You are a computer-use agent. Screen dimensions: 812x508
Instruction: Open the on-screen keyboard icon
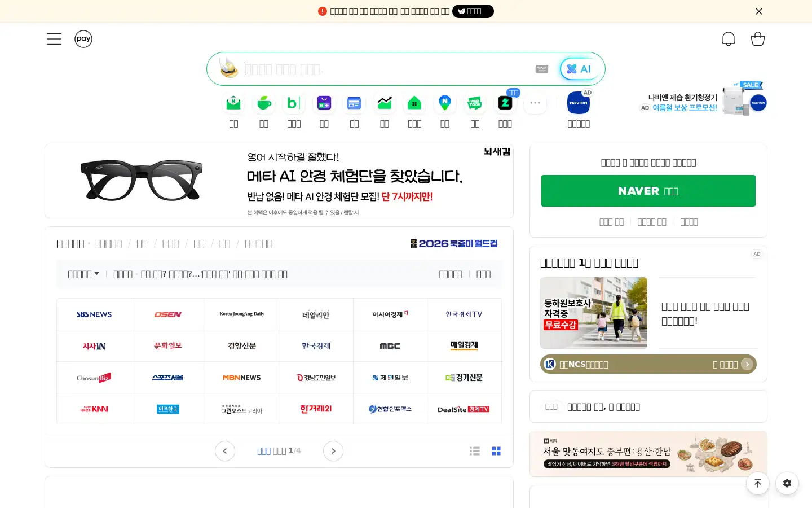[x=542, y=69]
